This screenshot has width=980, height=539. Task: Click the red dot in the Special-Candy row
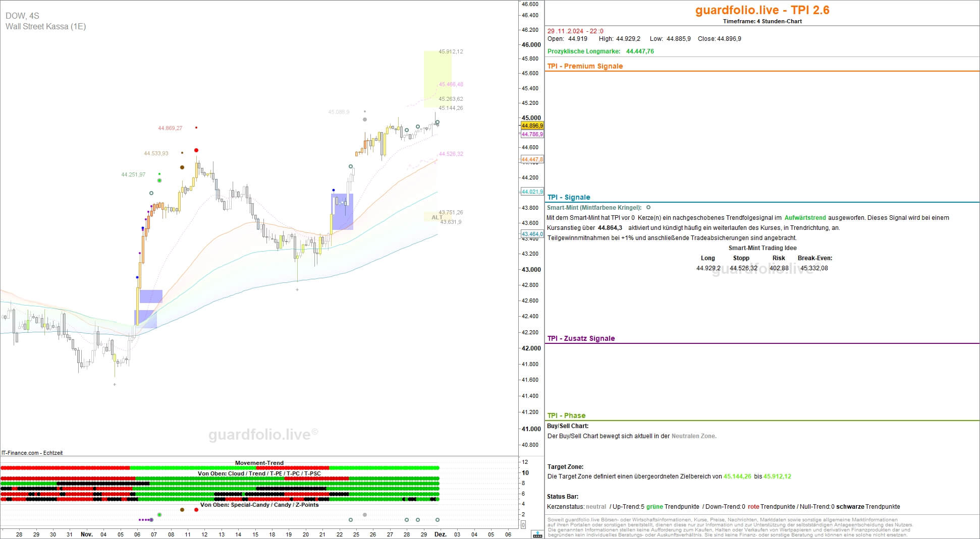point(196,510)
